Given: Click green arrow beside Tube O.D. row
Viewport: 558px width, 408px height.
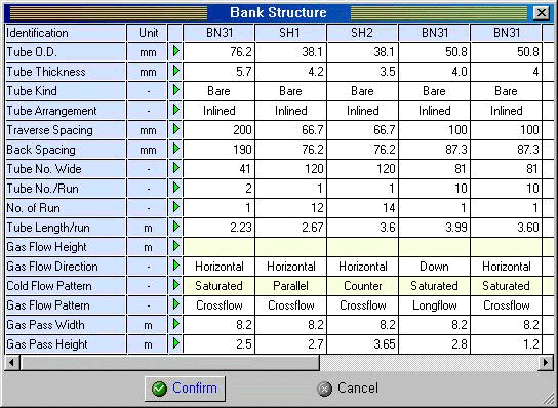Looking at the screenshot, I should coord(176,51).
